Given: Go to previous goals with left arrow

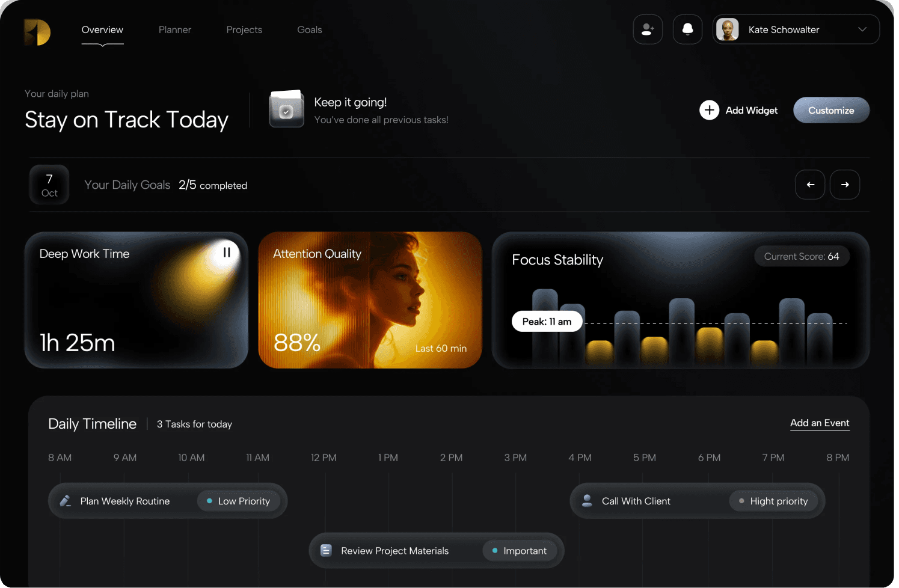Looking at the screenshot, I should [810, 185].
